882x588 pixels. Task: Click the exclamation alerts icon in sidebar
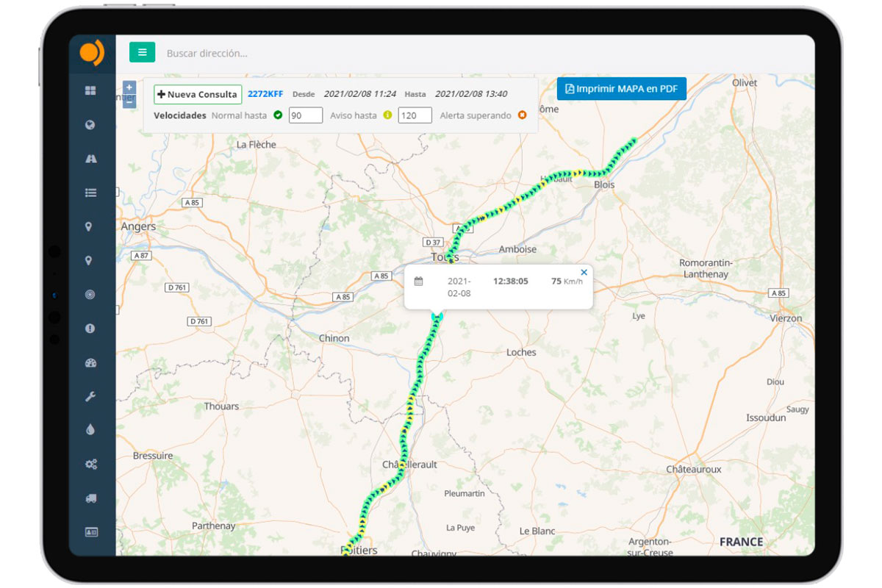(x=90, y=329)
